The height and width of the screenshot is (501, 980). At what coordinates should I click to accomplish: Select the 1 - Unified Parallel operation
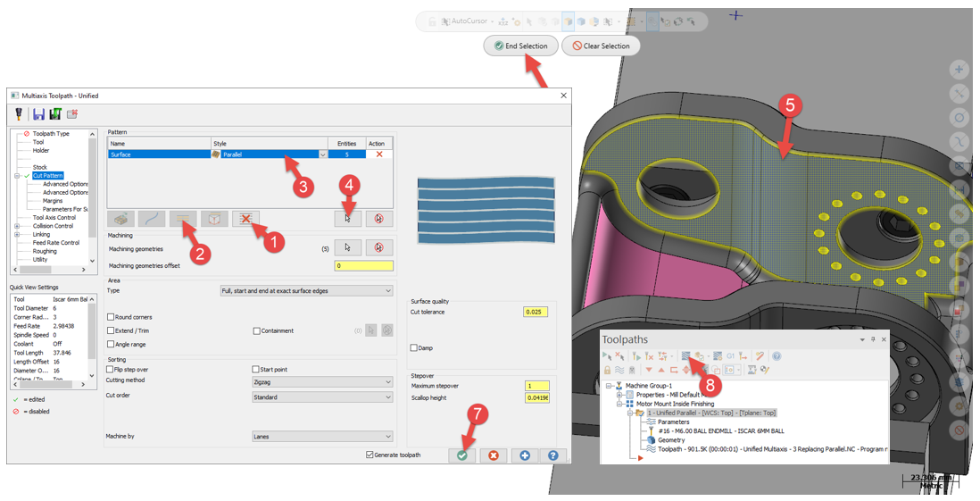tap(712, 413)
